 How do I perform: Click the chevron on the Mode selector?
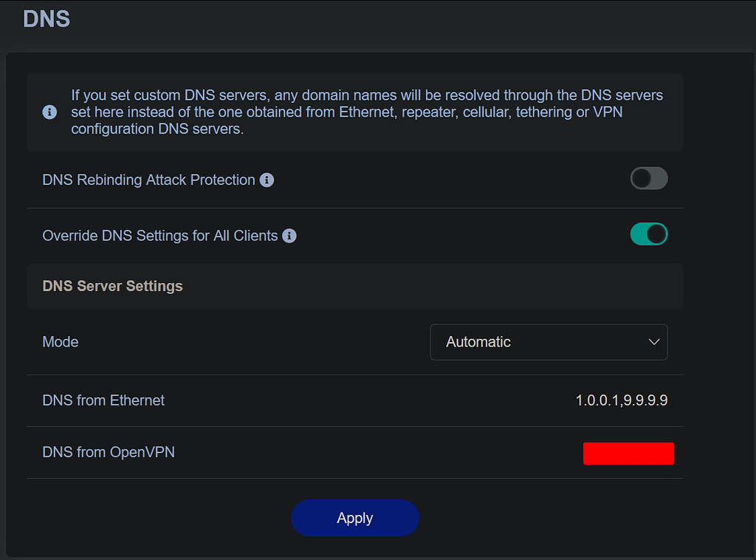point(654,342)
